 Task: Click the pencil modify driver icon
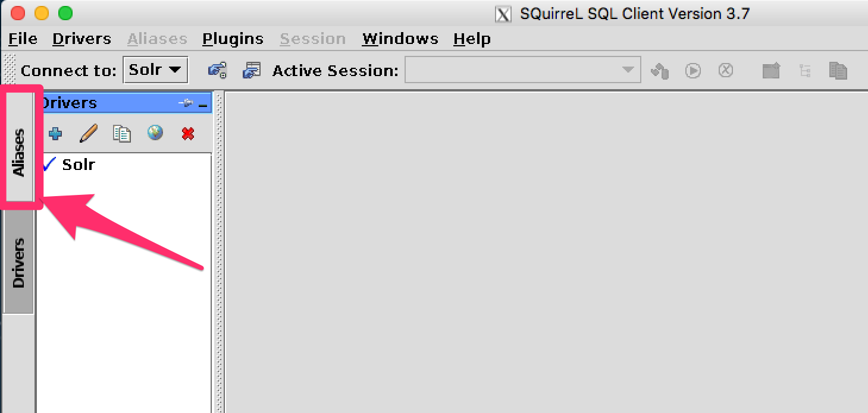(x=89, y=134)
